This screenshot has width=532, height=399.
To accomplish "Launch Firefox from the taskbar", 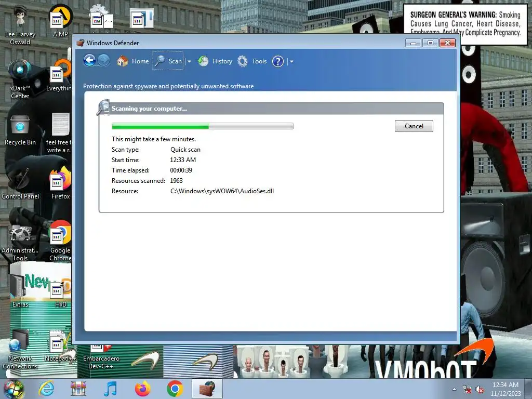I will point(142,389).
